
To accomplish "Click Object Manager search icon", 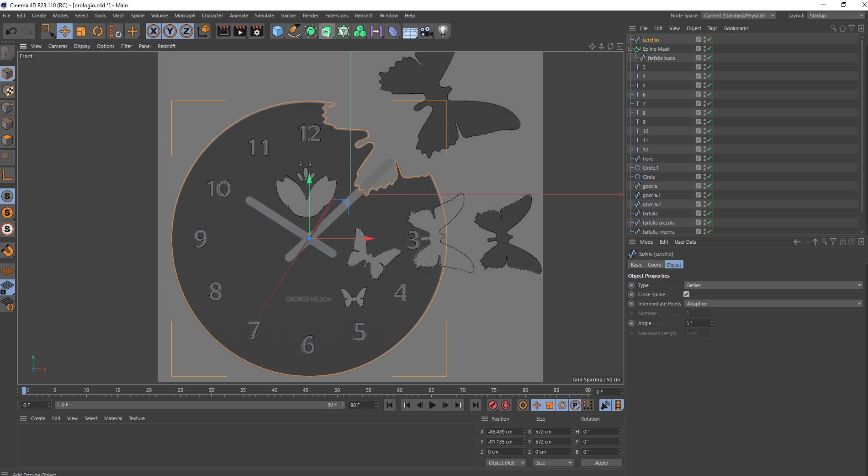I will [833, 28].
